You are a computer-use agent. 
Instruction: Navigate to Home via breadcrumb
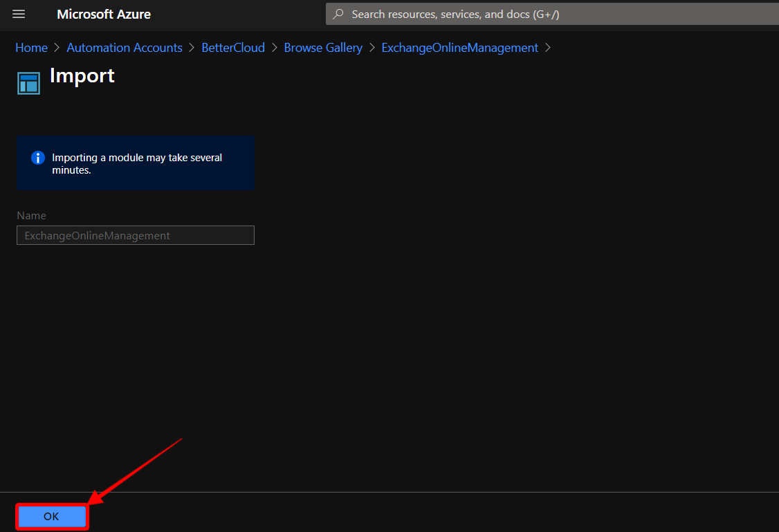coord(31,47)
